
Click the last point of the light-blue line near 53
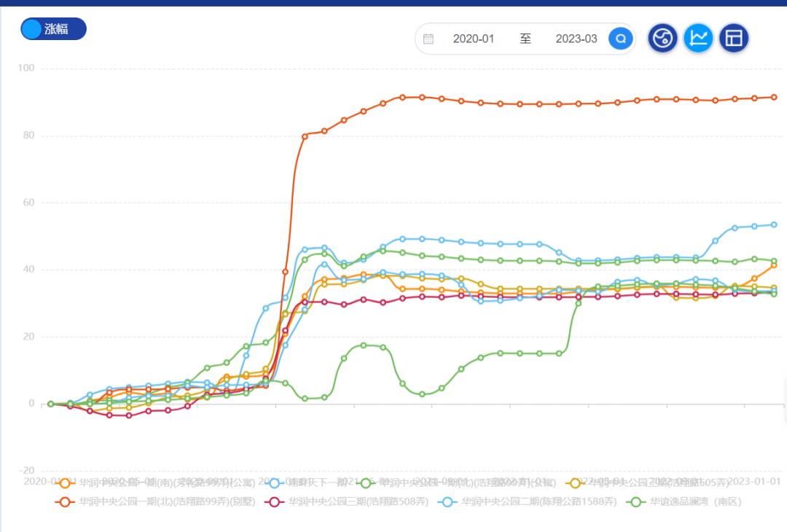click(x=774, y=224)
